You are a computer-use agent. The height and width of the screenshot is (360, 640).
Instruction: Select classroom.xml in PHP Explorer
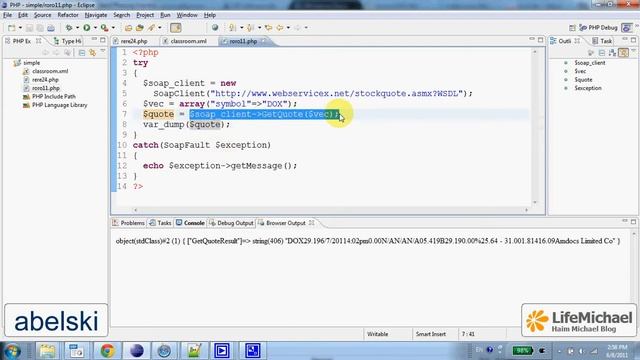coord(50,71)
